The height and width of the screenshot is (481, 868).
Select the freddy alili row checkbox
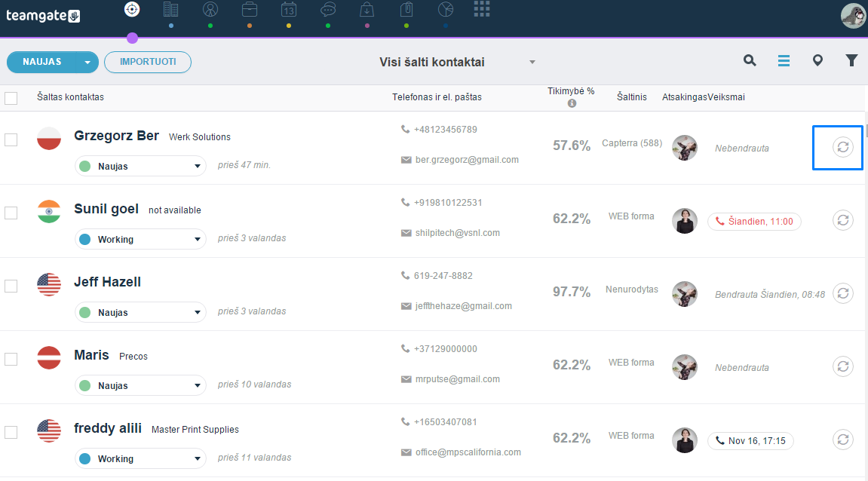[11, 432]
